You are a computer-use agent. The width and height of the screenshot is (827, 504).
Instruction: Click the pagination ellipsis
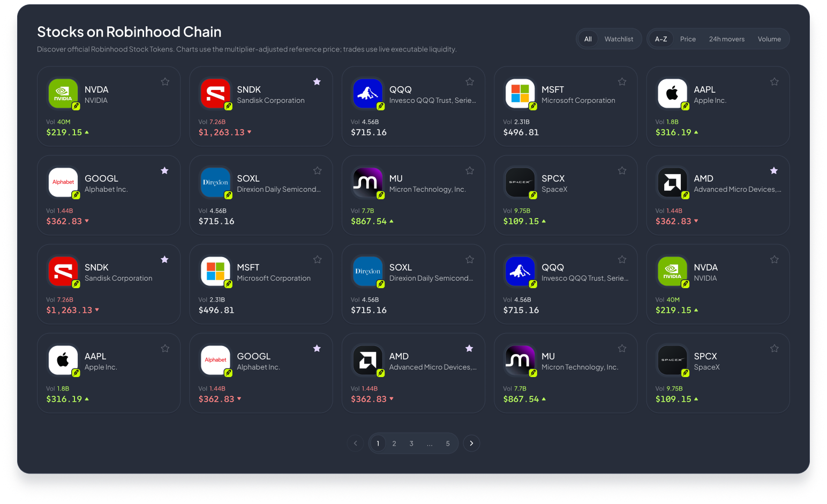point(430,443)
